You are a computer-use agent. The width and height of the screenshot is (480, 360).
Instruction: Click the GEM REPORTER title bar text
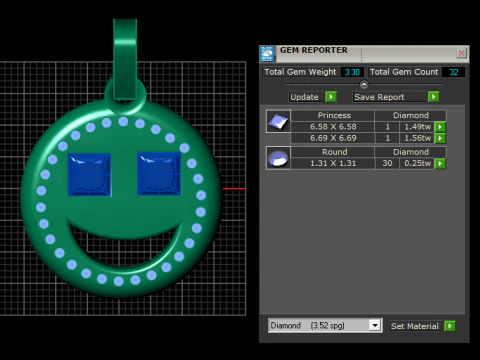314,50
